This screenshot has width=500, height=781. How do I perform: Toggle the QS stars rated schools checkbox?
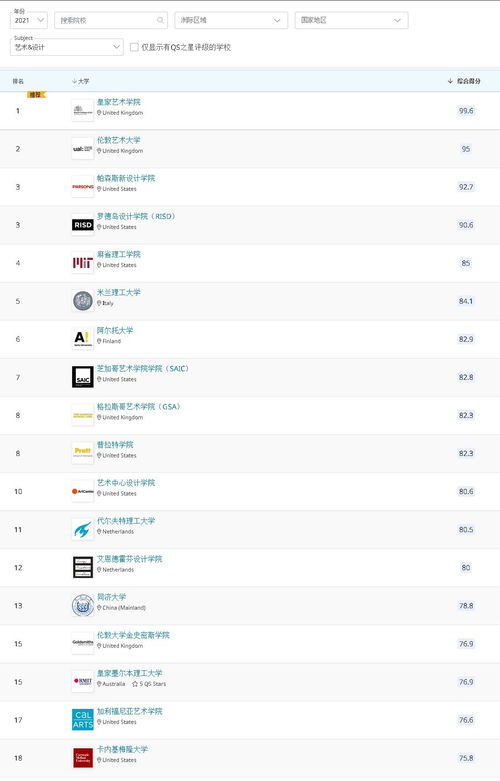(134, 47)
